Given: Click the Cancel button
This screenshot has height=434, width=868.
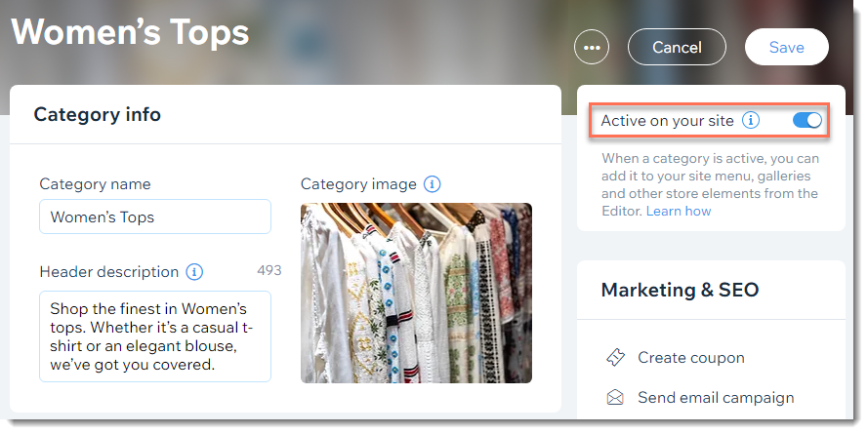Looking at the screenshot, I should pos(677,48).
